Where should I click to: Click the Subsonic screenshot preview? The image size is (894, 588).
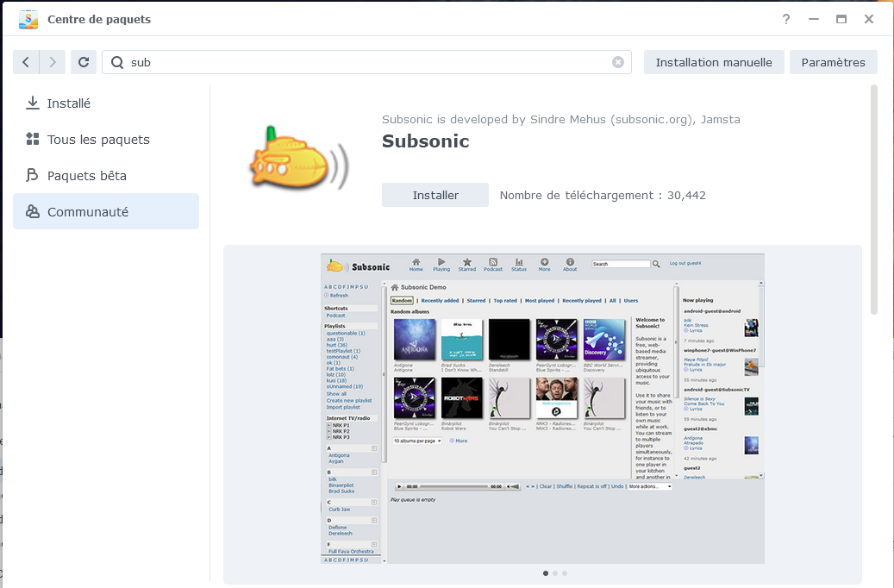542,409
